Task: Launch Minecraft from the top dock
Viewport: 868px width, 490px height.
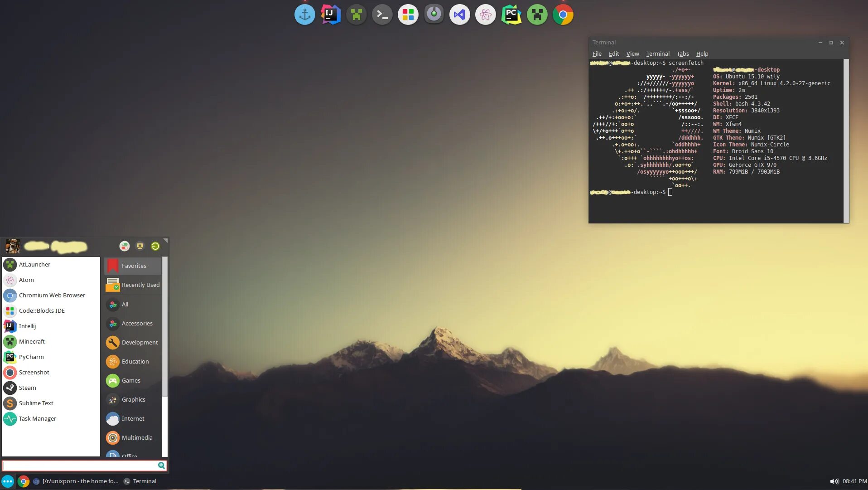Action: 537,15
